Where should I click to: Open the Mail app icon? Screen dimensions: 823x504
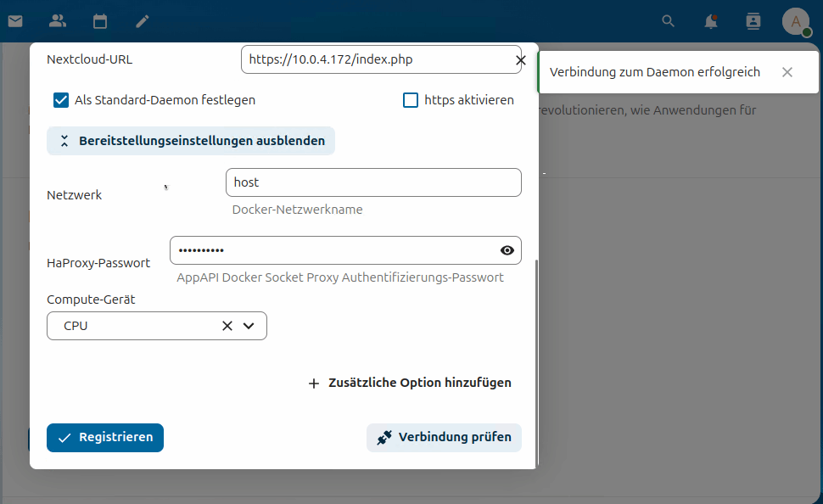coord(14,21)
